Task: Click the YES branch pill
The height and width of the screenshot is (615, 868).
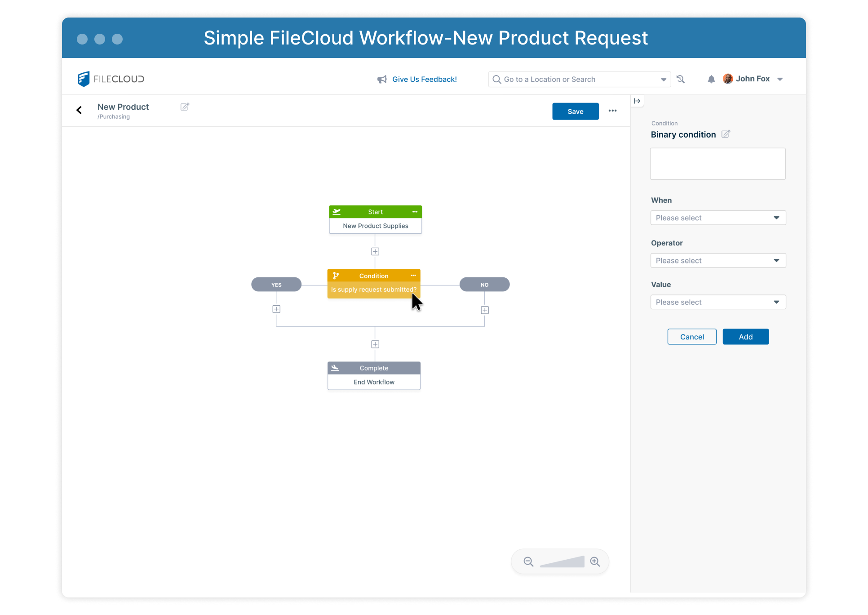Action: (276, 285)
